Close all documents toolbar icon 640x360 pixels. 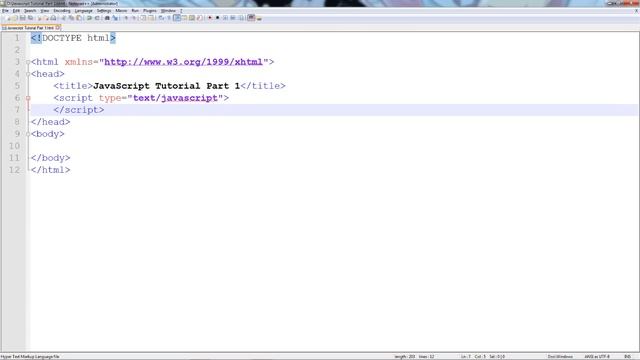pos(46,18)
